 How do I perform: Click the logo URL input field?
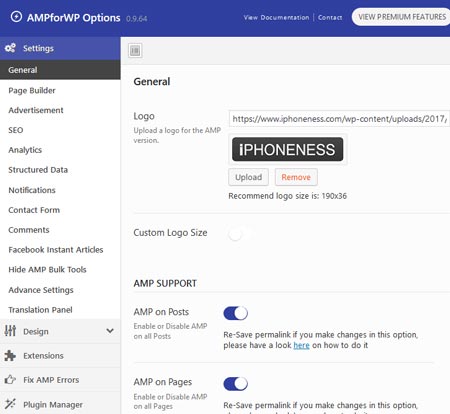coord(339,119)
